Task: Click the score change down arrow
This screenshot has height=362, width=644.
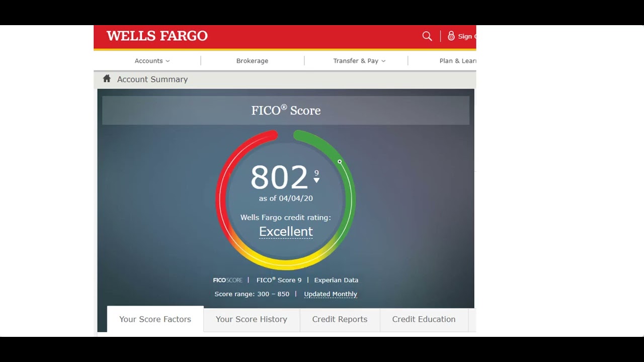Action: (x=316, y=180)
